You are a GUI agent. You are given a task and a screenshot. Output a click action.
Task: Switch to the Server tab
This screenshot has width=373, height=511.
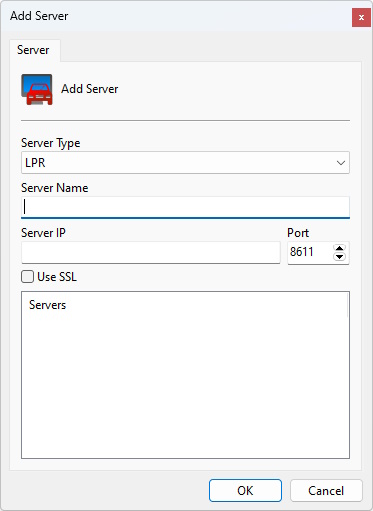click(x=33, y=50)
